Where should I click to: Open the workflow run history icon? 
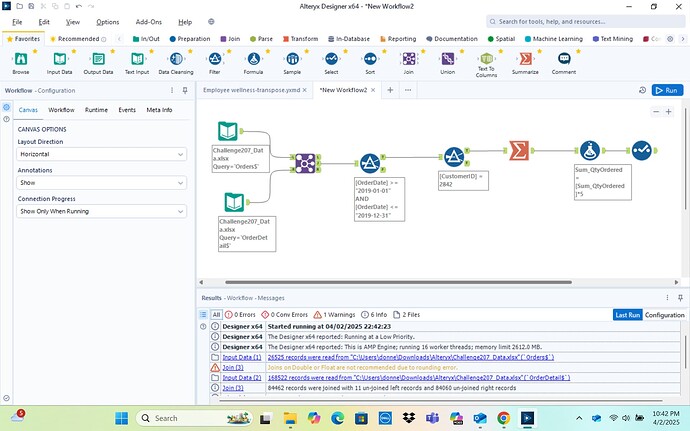[642, 90]
